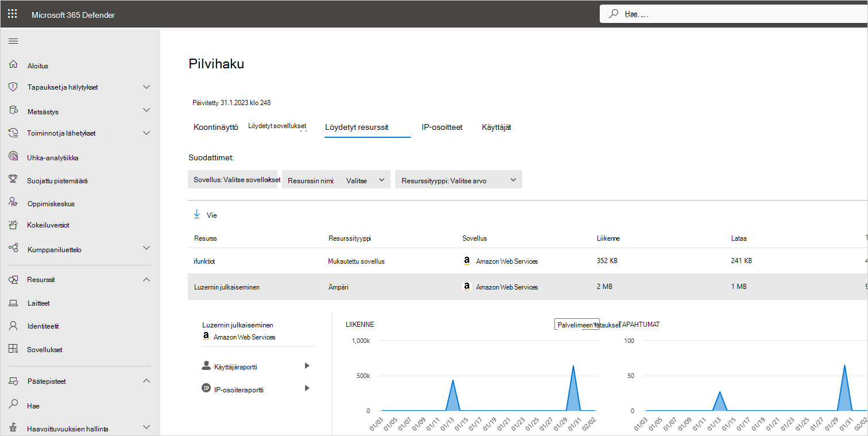Viewport: 868px width, 436px height.
Task: Expand IP-osoiteraportti arrow
Action: click(307, 388)
